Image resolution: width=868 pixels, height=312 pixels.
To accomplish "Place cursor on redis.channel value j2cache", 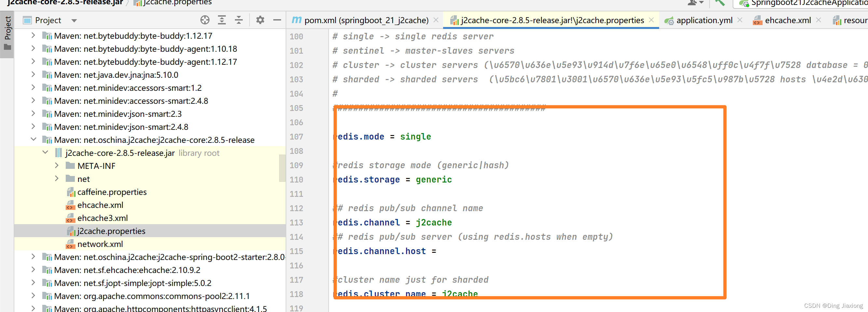I will tap(434, 223).
